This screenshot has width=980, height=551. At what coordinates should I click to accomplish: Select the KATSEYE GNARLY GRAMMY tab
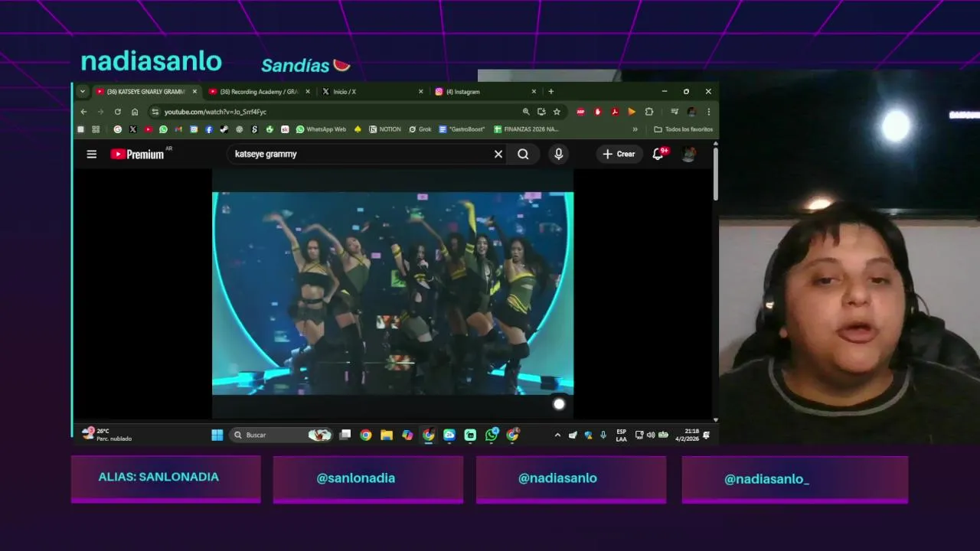tap(145, 91)
